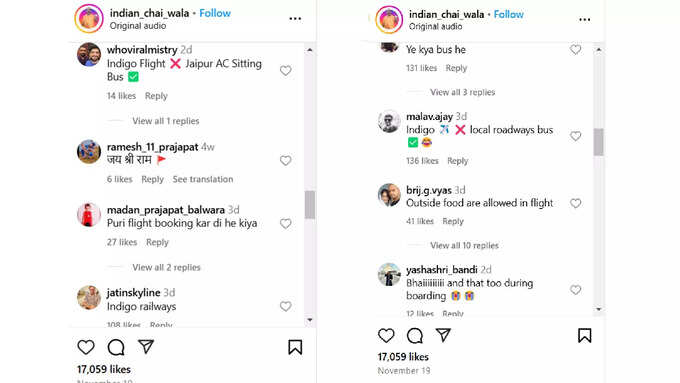Expand "View all 2 replies" under madan_prajapat_balwara
This screenshot has width=680, height=383.
tap(167, 267)
